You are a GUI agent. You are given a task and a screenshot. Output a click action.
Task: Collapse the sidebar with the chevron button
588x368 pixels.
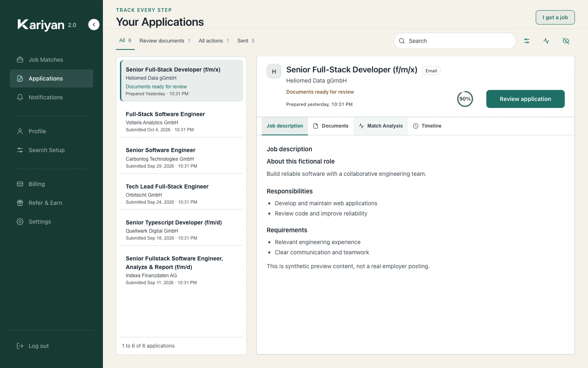click(94, 25)
